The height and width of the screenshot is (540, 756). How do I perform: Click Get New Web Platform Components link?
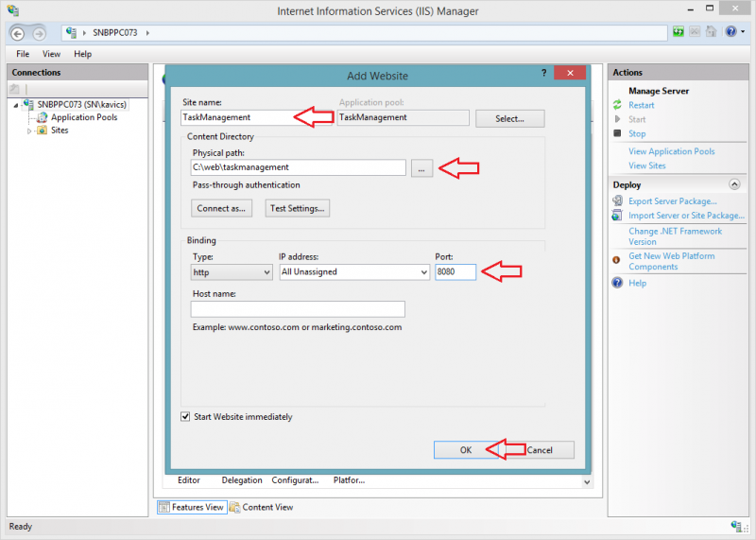[x=672, y=262]
